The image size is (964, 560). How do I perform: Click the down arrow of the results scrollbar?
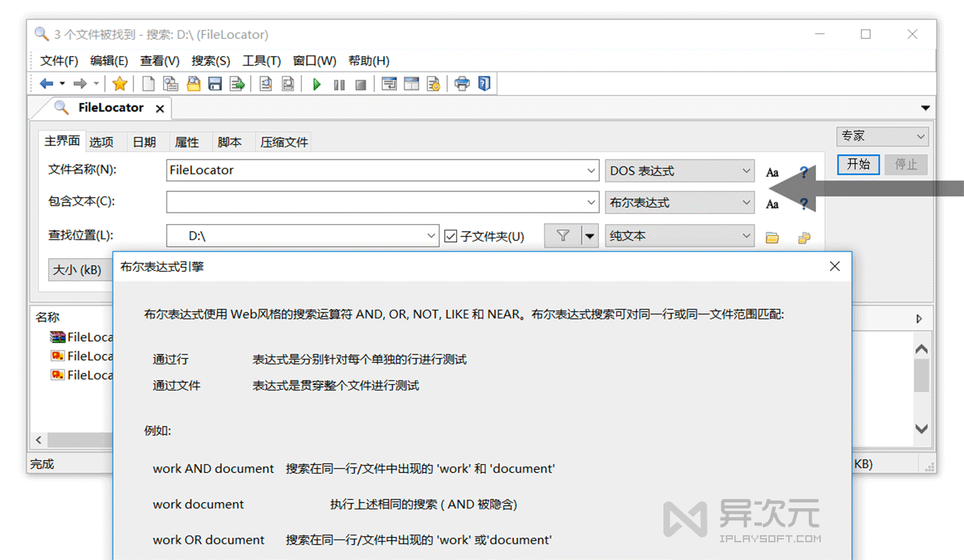point(921,428)
